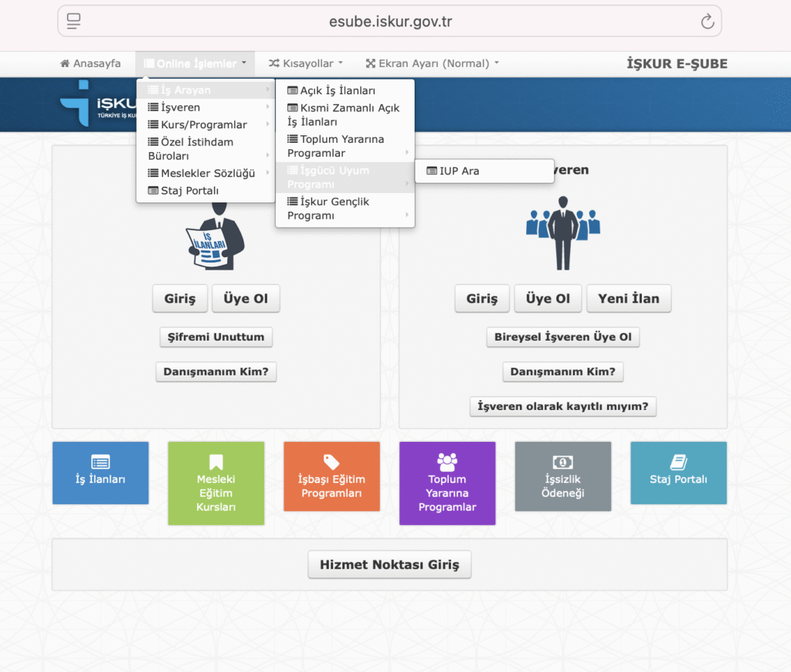
Task: Click the employer Giriş button
Action: tap(482, 299)
